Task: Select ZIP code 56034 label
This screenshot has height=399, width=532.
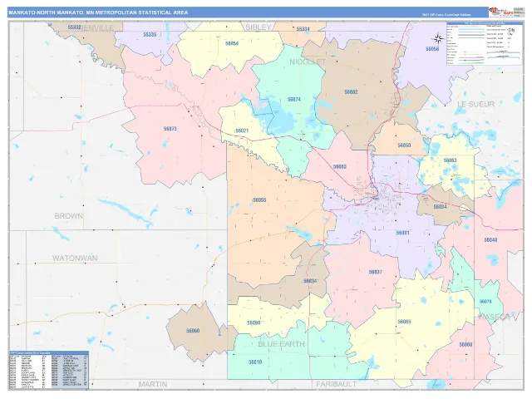Action: click(310, 281)
